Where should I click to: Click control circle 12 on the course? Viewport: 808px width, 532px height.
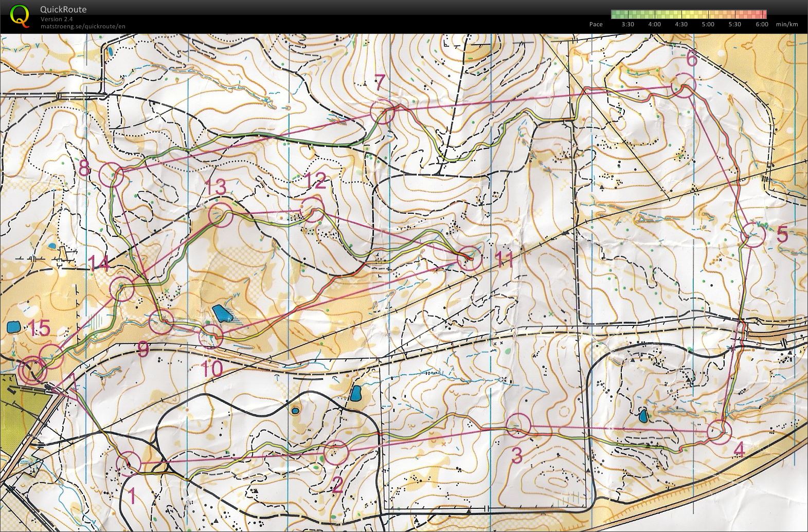coord(312,210)
